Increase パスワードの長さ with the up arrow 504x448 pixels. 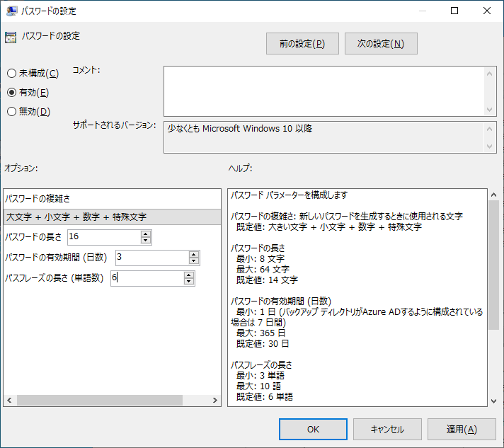click(x=146, y=234)
